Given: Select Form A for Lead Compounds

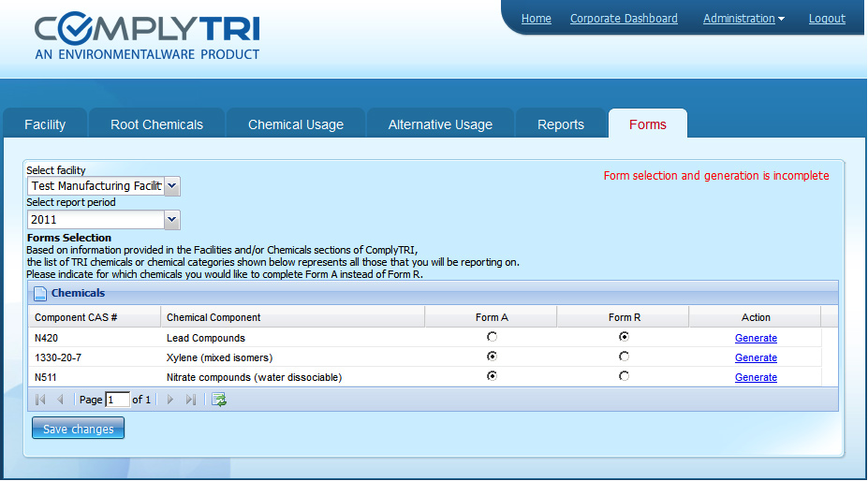Looking at the screenshot, I should click(493, 337).
